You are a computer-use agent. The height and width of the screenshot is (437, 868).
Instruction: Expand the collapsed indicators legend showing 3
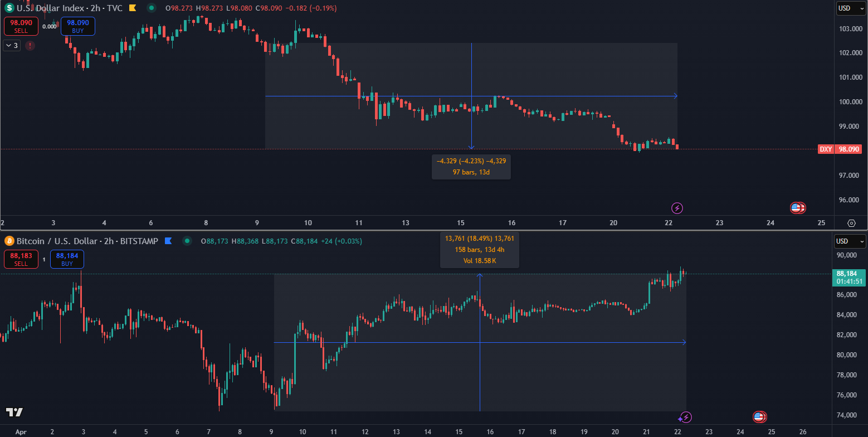(x=12, y=46)
